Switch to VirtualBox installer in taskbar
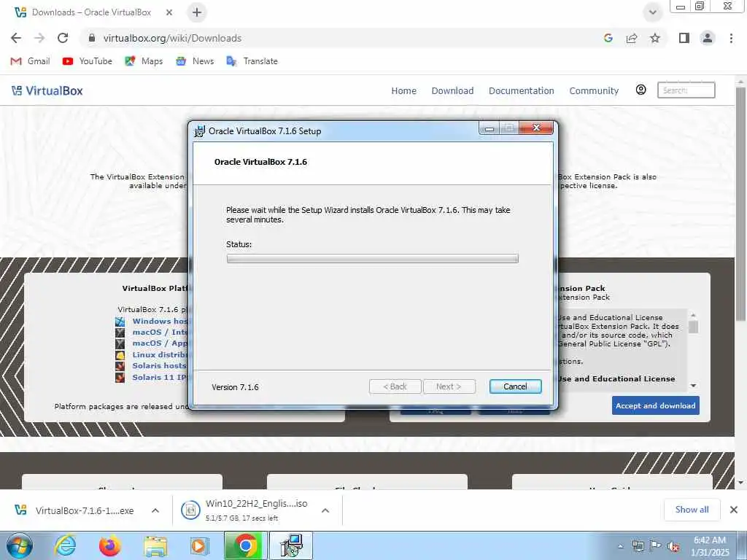This screenshot has height=560, width=747. click(292, 545)
